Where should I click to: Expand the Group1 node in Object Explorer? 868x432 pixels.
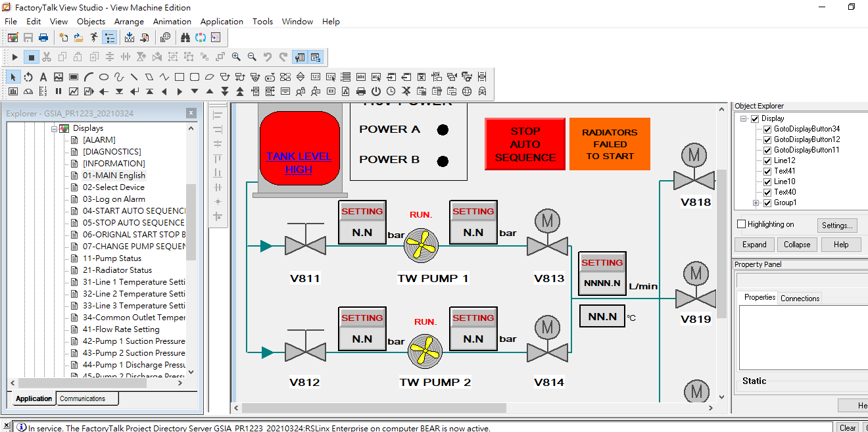(756, 203)
